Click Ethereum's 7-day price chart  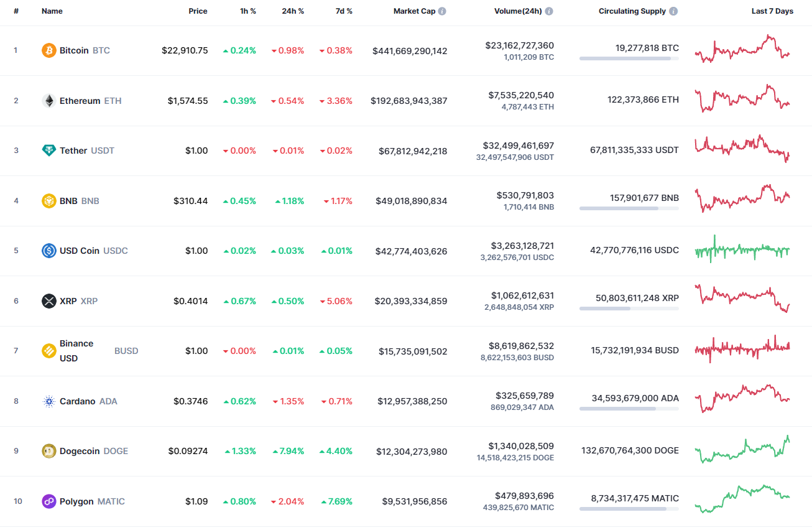pyautogui.click(x=742, y=100)
